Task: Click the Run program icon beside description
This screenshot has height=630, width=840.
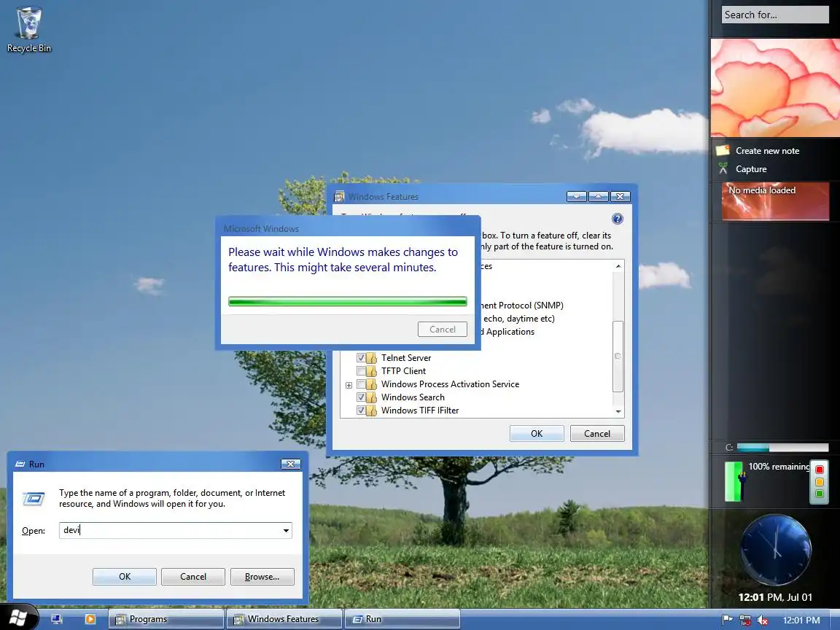Action: pos(34,499)
